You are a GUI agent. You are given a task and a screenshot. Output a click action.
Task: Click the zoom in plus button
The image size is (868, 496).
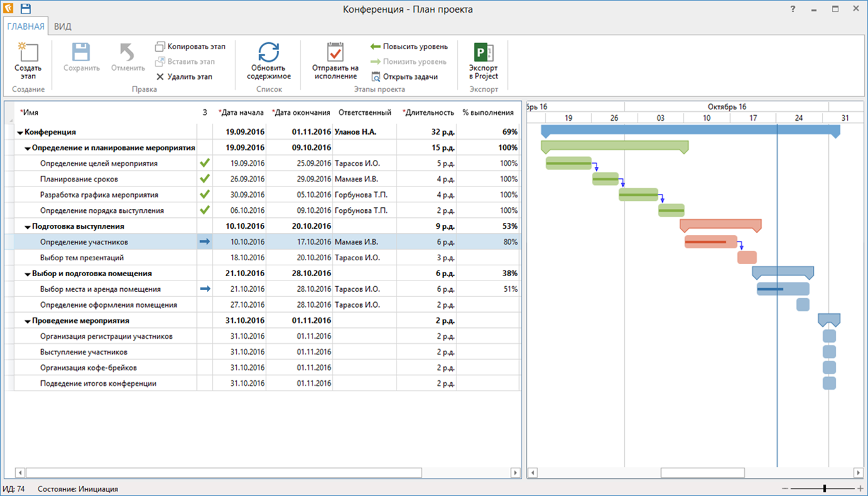(x=860, y=488)
